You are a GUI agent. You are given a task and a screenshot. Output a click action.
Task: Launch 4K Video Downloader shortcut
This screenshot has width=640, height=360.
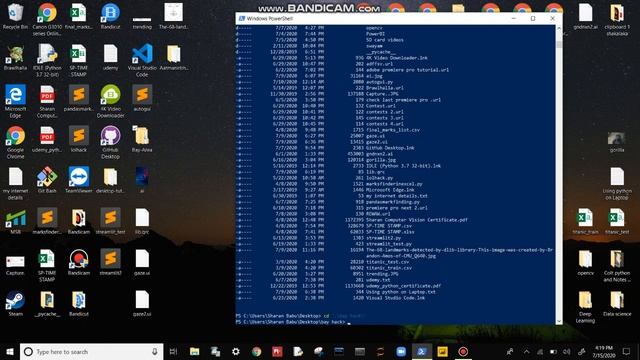[x=110, y=101]
